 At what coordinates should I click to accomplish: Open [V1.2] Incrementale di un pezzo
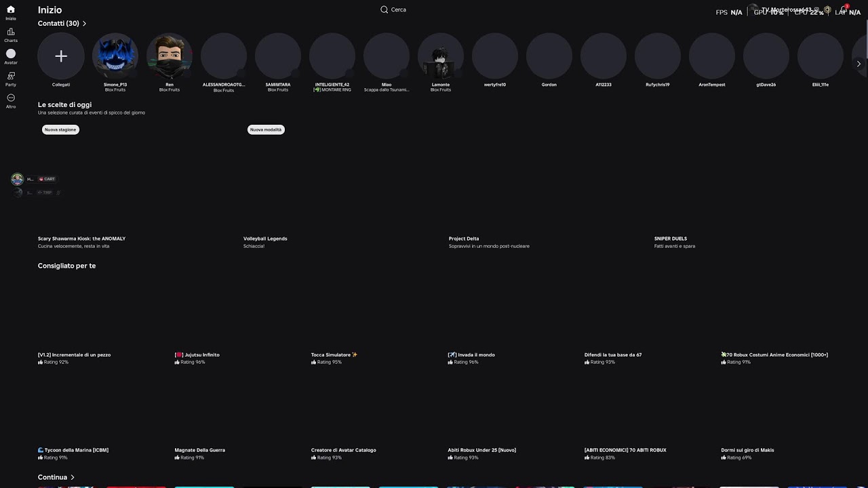[74, 354]
